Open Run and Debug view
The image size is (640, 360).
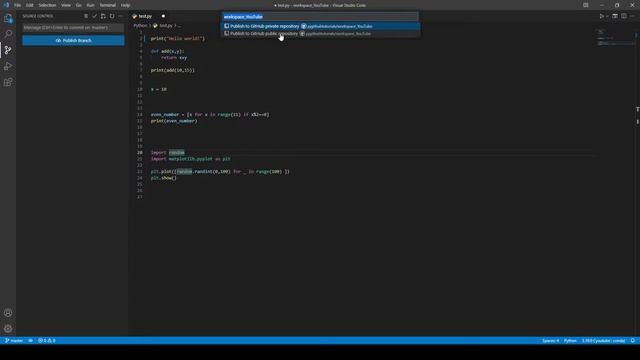[x=8, y=66]
